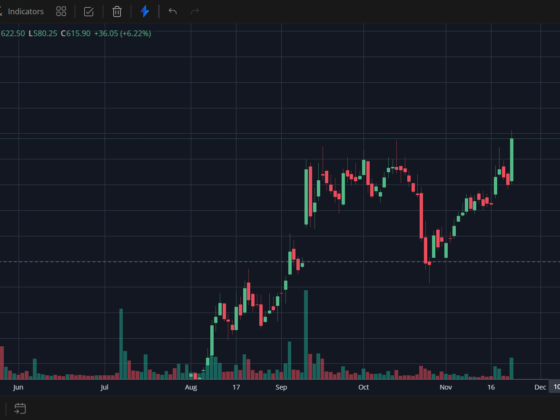Screen dimensions: 560x420
Task: Open the layout templates grid icon
Action: point(61,11)
